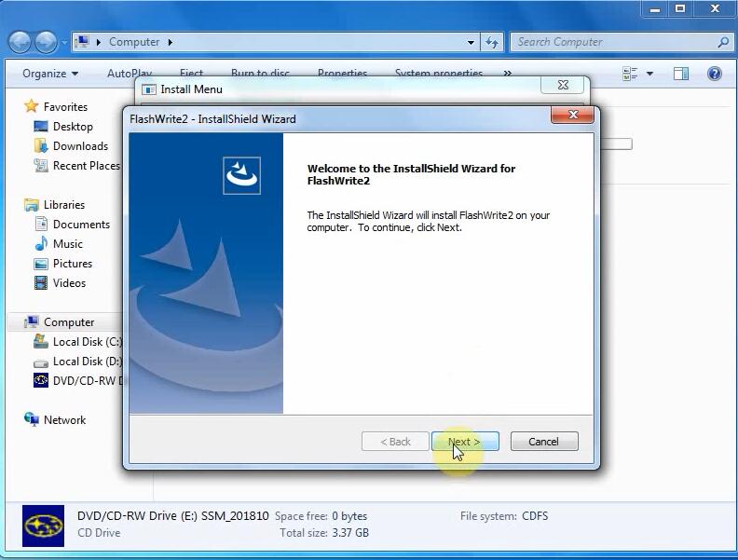The image size is (738, 560).
Task: Click System properties in toolbar
Action: 439,74
